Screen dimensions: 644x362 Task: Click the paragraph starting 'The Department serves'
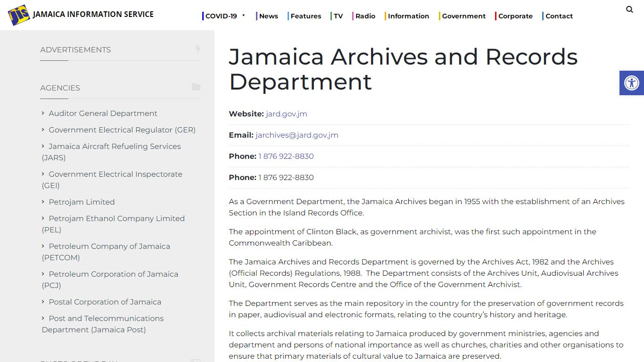coord(426,309)
